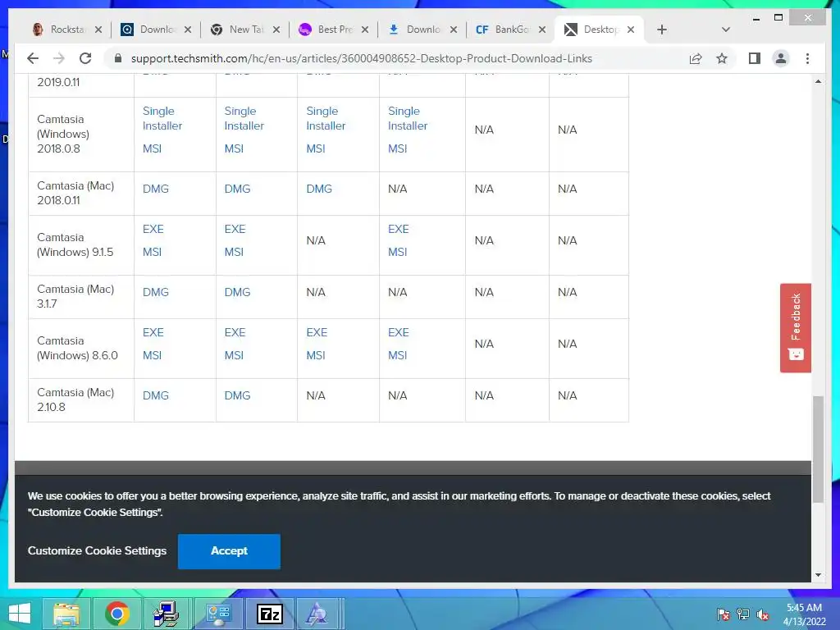840x630 pixels.
Task: Open Chrome's three-dot menu
Action: click(807, 58)
